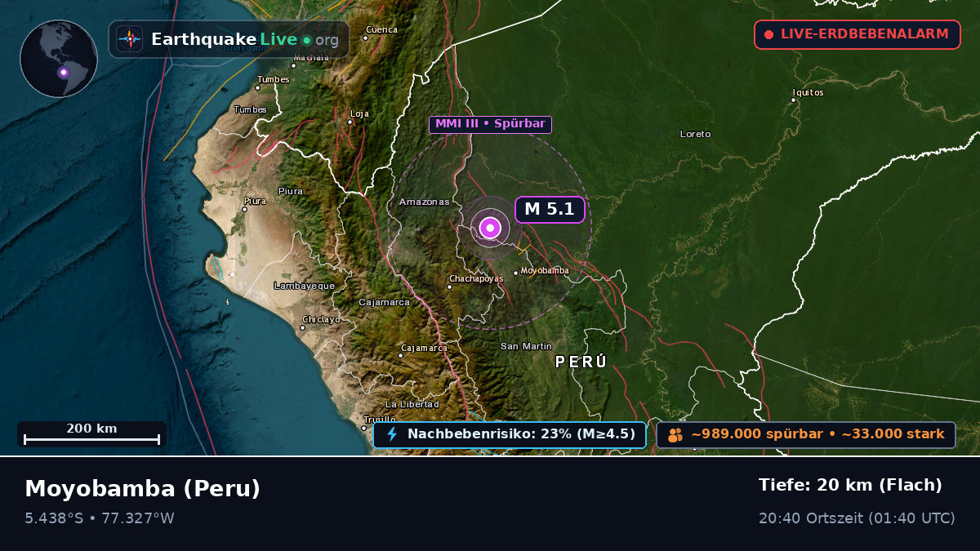Screen dimensions: 980x551
Task: Click the Amazonas region label
Action: [x=424, y=202]
